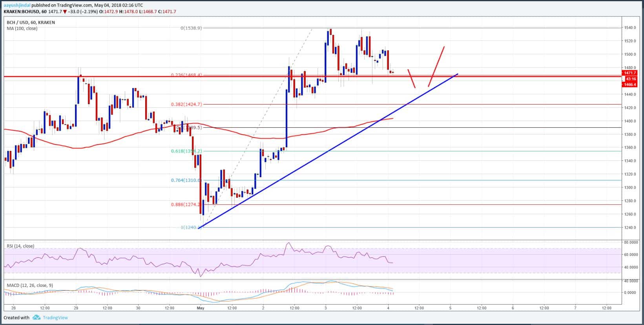The height and width of the screenshot is (325, 644).
Task: Select the 0.618 Fibonacci retracement label
Action: tap(186, 151)
